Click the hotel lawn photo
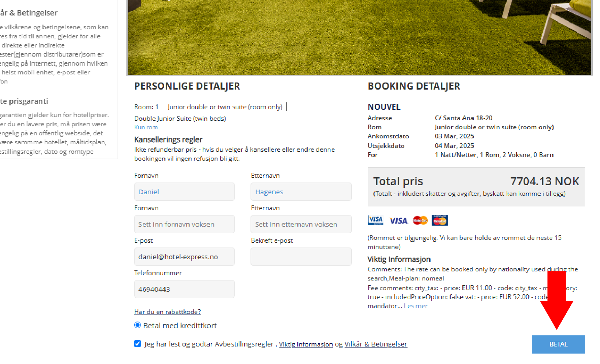Viewport: 600px width, 364px height. (x=360, y=37)
